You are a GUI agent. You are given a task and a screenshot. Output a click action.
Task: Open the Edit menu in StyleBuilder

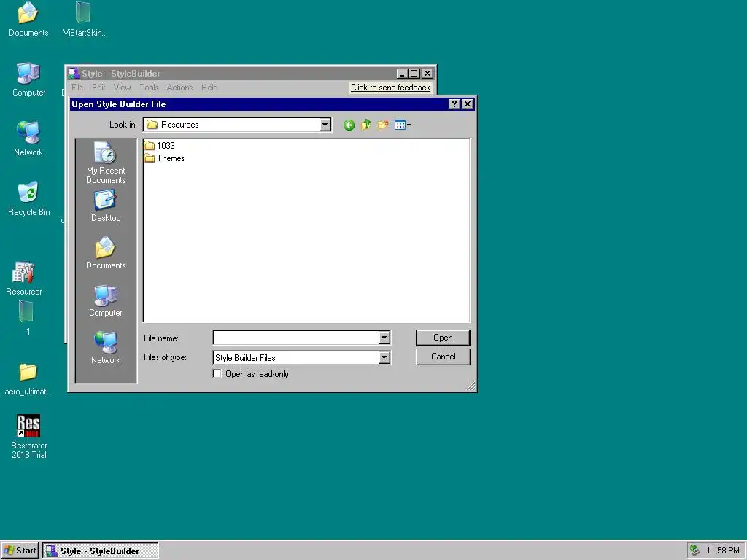98,87
